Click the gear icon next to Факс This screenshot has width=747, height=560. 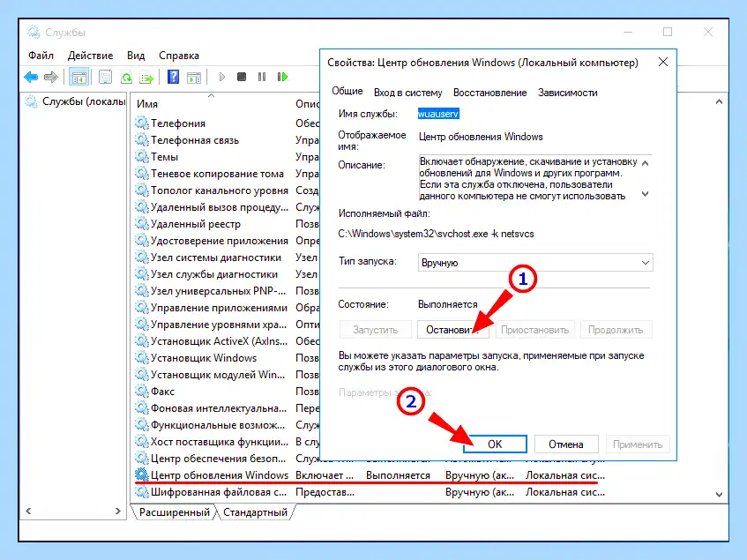[x=141, y=392]
